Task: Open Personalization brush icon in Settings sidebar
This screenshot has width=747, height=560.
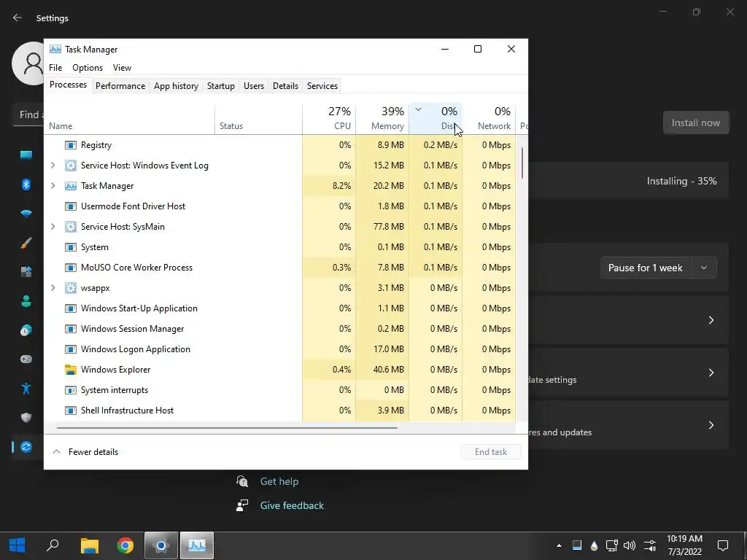Action: click(26, 243)
